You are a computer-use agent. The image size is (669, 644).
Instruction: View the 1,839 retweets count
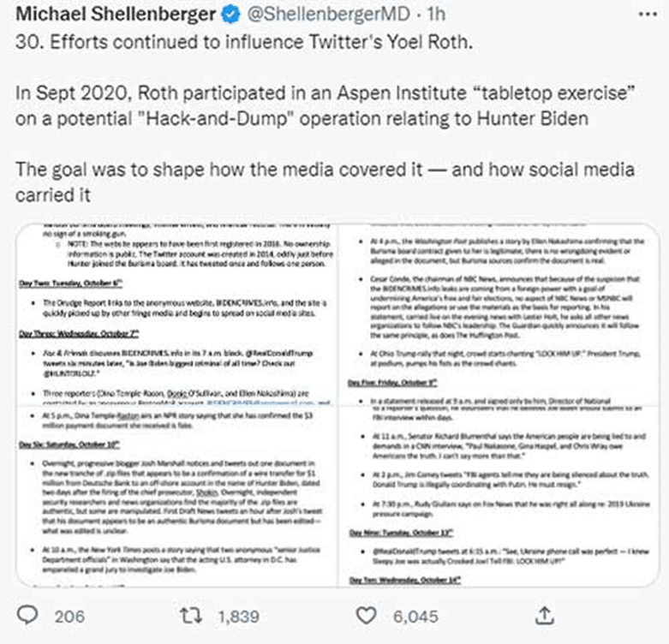[x=238, y=617]
